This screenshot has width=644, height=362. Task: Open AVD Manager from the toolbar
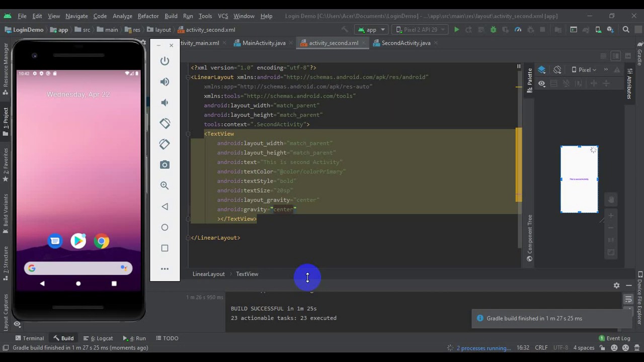point(598,30)
